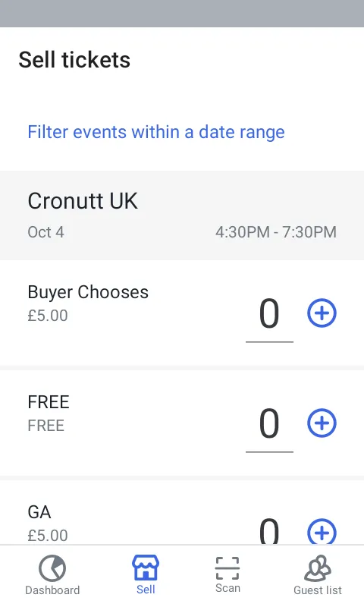Click the GA ticket type name

39,511
